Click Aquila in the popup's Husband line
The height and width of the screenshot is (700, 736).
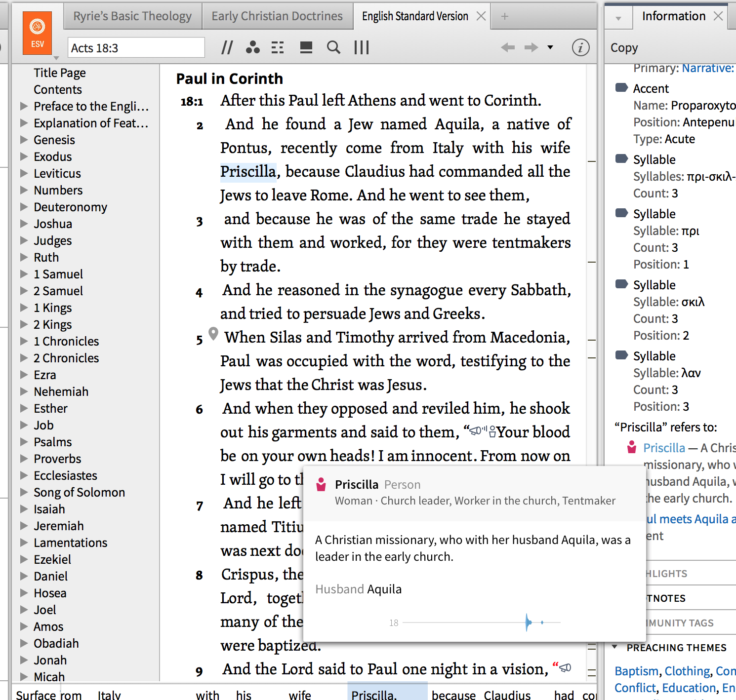click(384, 589)
